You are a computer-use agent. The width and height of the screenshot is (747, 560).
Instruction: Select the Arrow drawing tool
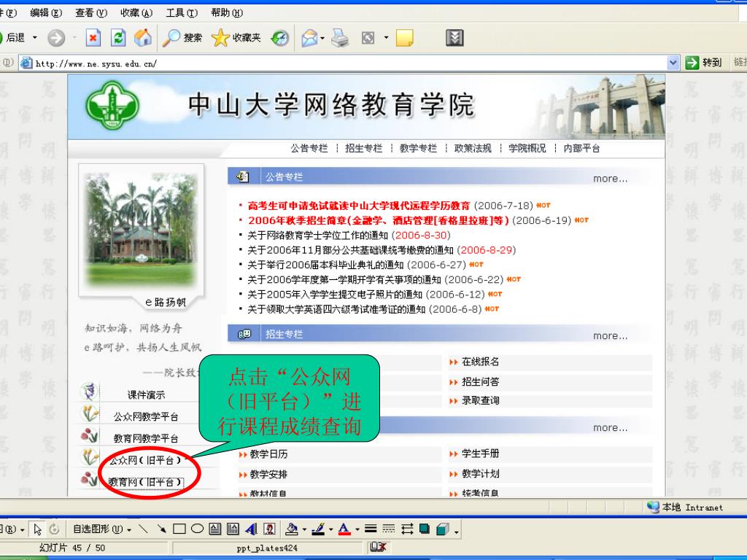[x=161, y=529]
